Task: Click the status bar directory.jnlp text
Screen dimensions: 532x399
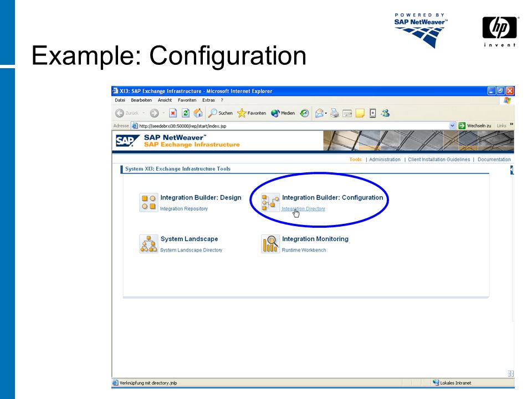Action: point(149,383)
